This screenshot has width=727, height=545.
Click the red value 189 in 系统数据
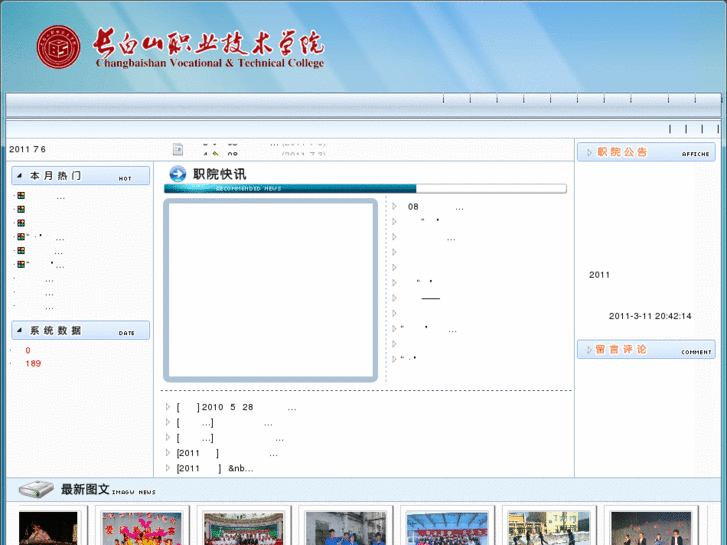33,364
